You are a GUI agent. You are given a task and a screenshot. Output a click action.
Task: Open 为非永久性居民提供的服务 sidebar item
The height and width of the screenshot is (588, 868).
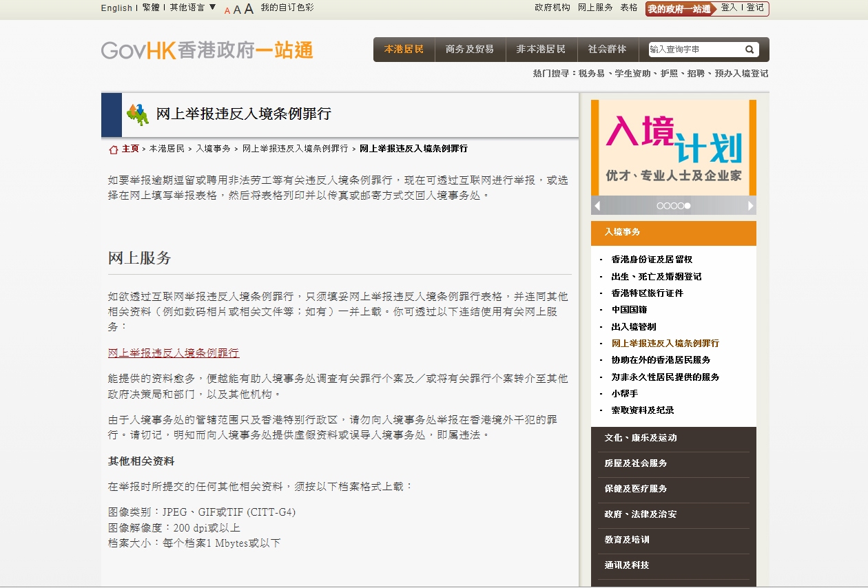[665, 377]
